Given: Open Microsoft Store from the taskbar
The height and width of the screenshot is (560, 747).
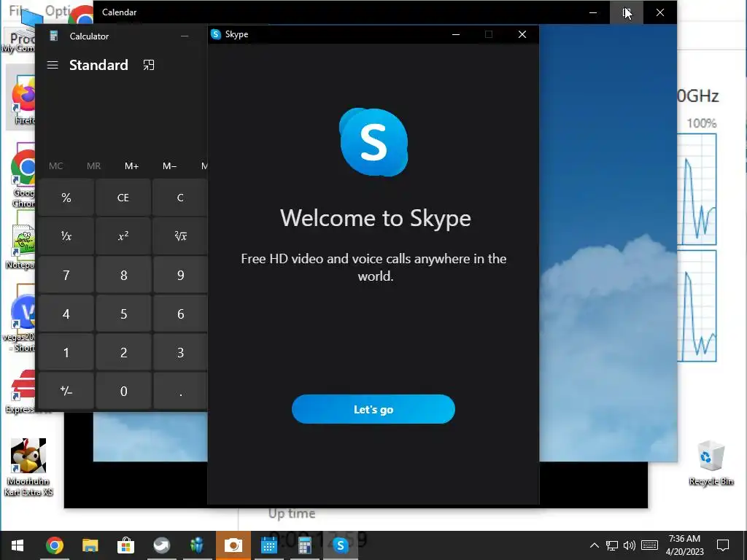Looking at the screenshot, I should [125, 545].
